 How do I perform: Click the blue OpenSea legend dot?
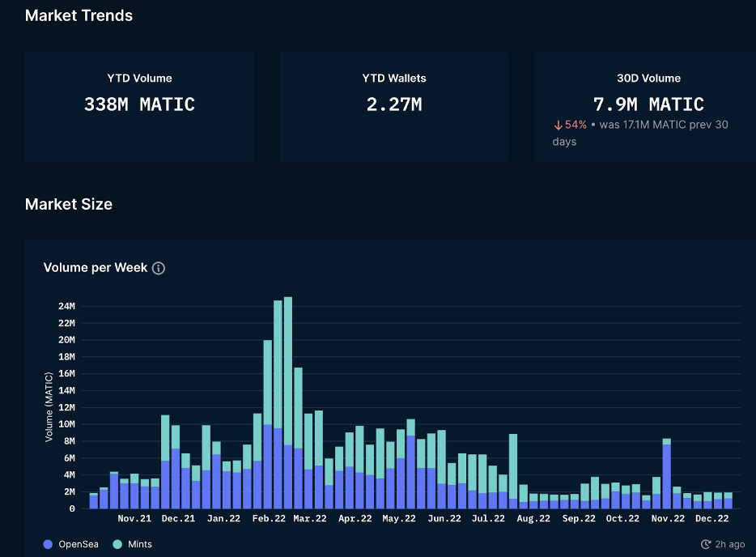pyautogui.click(x=48, y=545)
